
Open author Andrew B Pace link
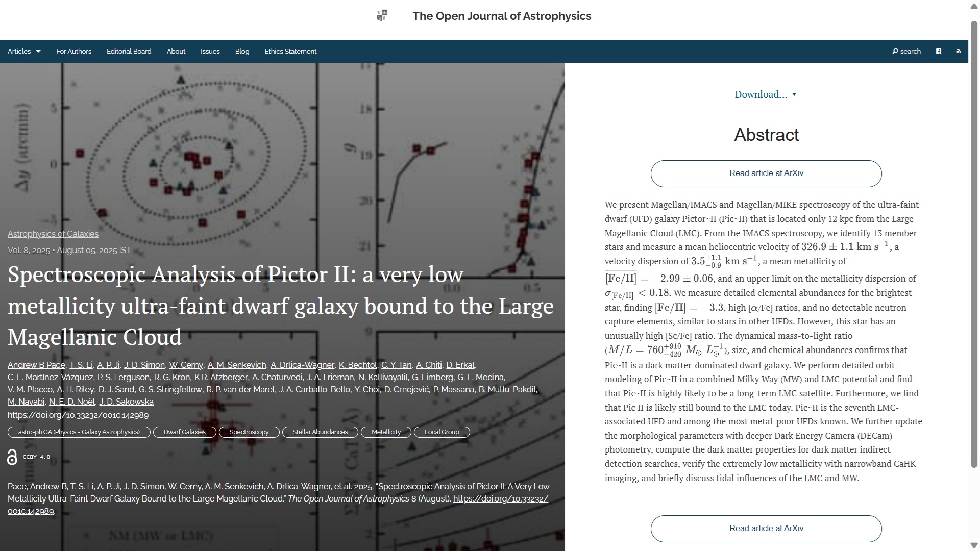pyautogui.click(x=36, y=365)
